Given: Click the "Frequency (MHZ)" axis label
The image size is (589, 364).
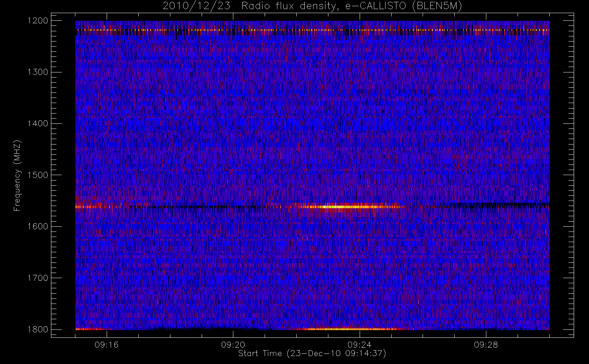Looking at the screenshot, I should (x=17, y=175).
